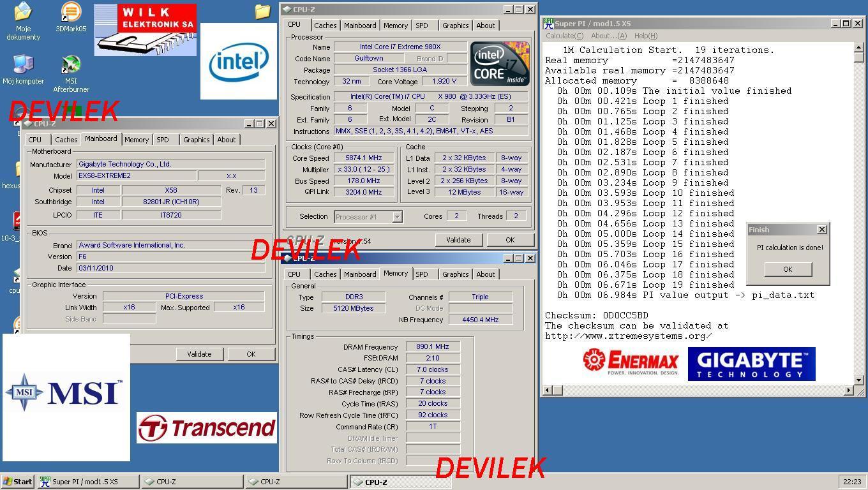Click the Intel Core i7 logo badge

500,64
